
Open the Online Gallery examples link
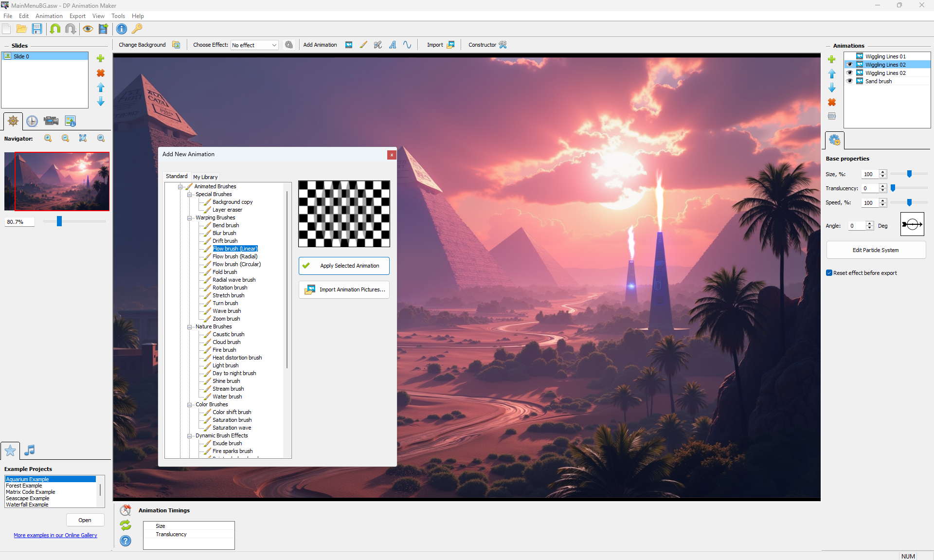tap(55, 535)
